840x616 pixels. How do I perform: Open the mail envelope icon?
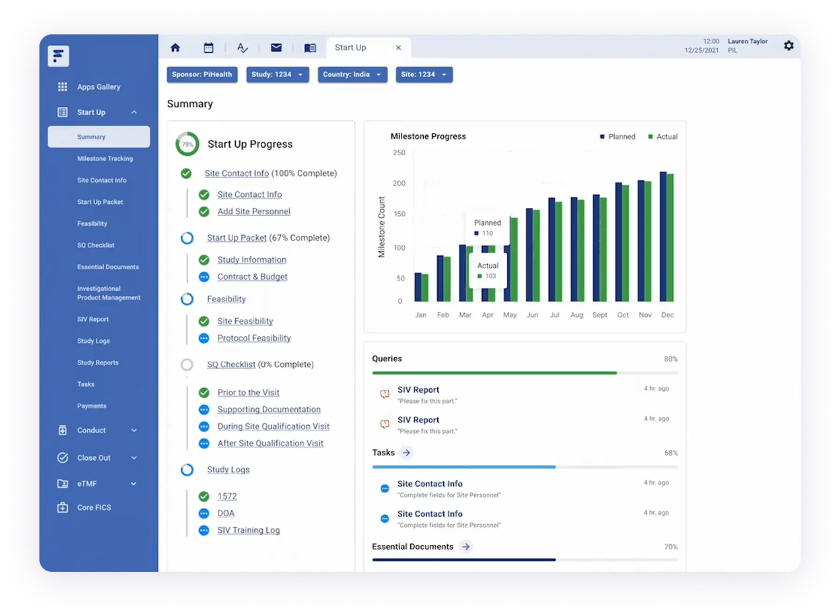click(276, 48)
